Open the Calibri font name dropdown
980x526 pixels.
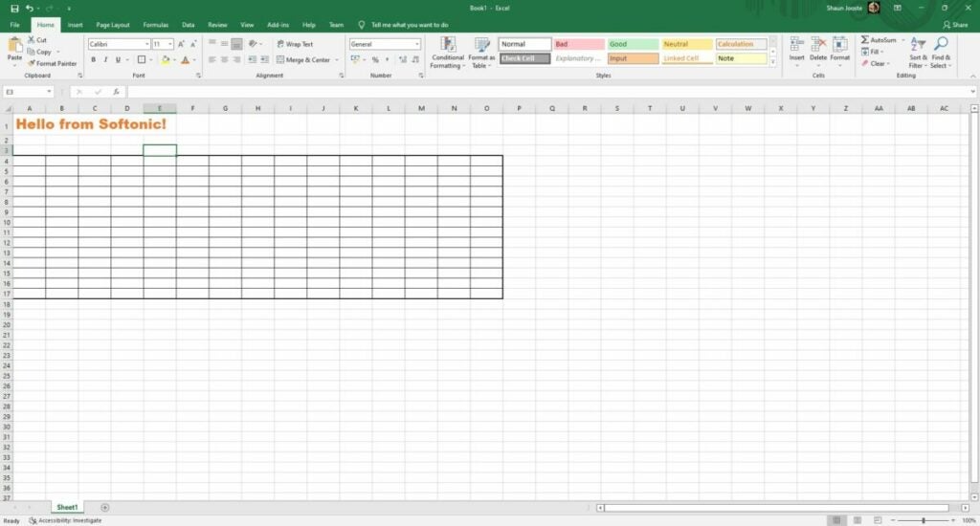(x=146, y=44)
